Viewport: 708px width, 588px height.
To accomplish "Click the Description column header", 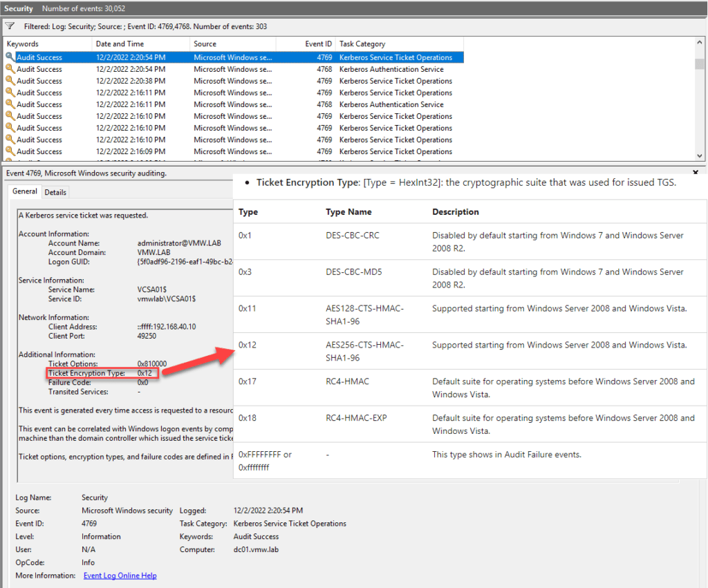I will point(456,211).
